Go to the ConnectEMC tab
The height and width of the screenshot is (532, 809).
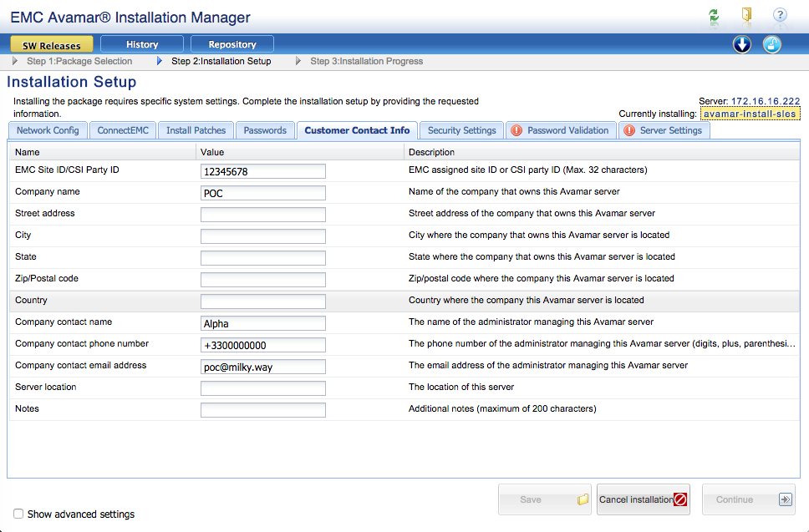pyautogui.click(x=122, y=130)
